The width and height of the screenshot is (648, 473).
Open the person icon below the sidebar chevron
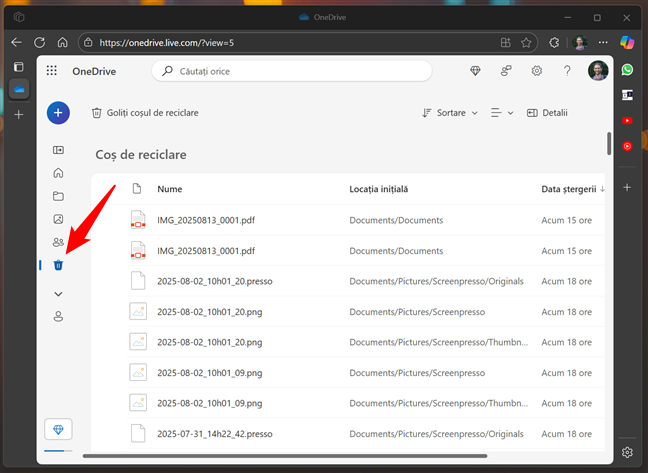point(58,316)
